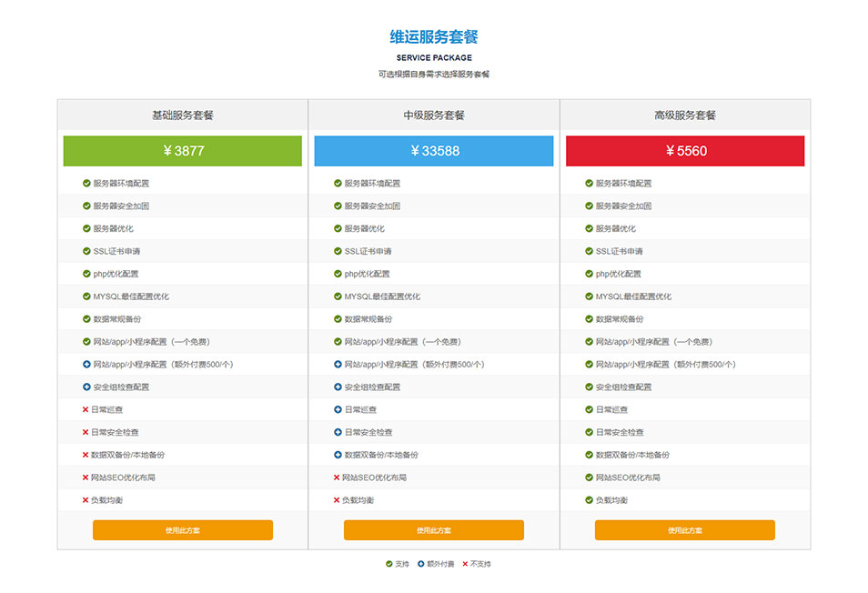Click the green ¥3877 price banner
The width and height of the screenshot is (868, 593).
(x=182, y=151)
